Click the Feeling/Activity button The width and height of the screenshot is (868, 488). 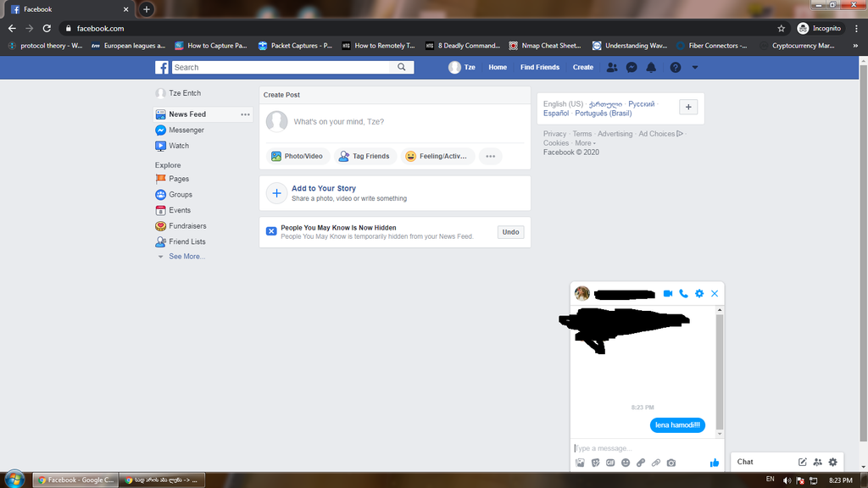pyautogui.click(x=437, y=156)
